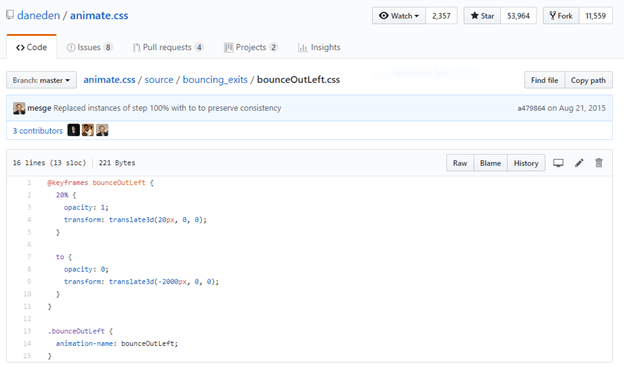Click the 'on Aug 21, 2015' commit date
Screen dimensions: 624x370
coord(577,108)
